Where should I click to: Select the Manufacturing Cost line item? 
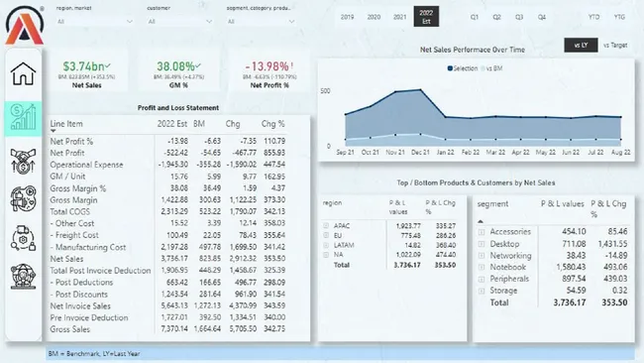point(88,248)
